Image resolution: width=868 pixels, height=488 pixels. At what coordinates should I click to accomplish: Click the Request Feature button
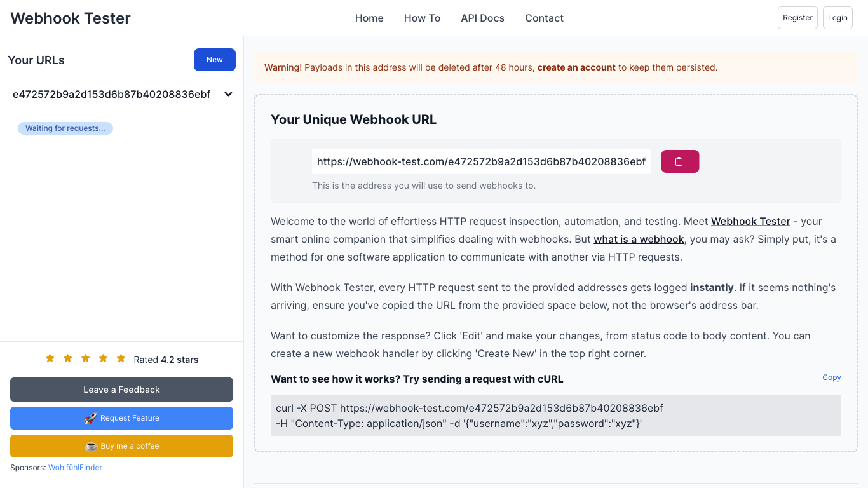pos(121,418)
